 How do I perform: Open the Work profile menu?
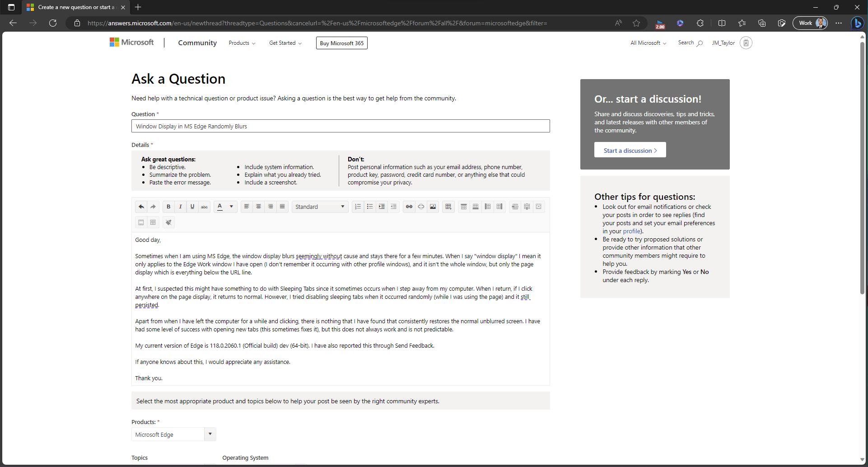point(810,23)
